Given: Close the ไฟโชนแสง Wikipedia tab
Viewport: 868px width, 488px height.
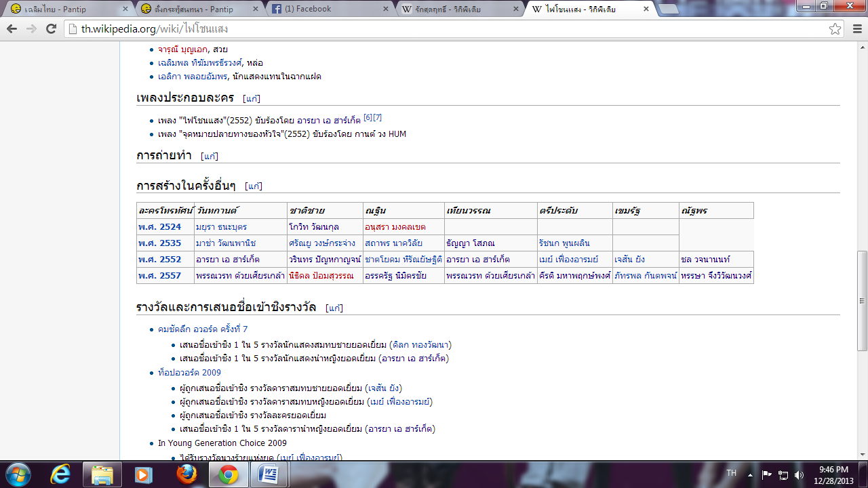Looking at the screenshot, I should pyautogui.click(x=646, y=9).
